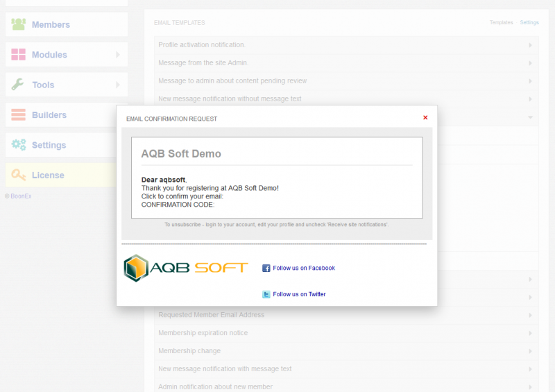Screen dimensions: 555x392
Task: Expand content pending review row arrow
Action: click(x=530, y=81)
